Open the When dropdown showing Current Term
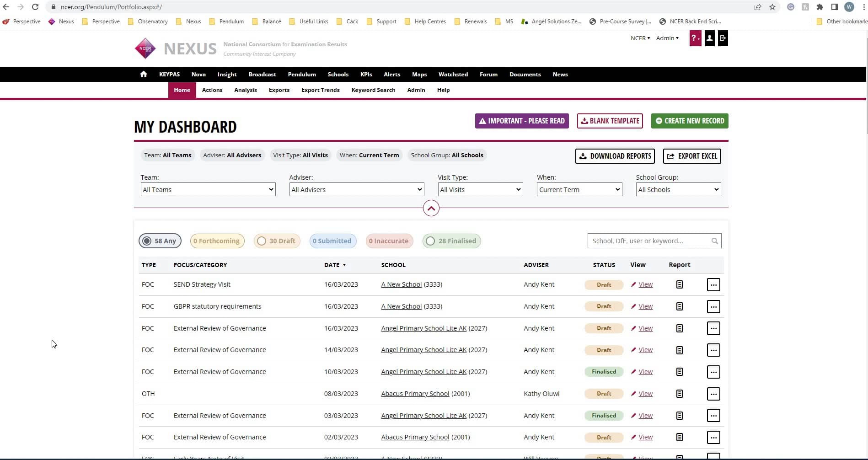The image size is (868, 460). tap(579, 190)
